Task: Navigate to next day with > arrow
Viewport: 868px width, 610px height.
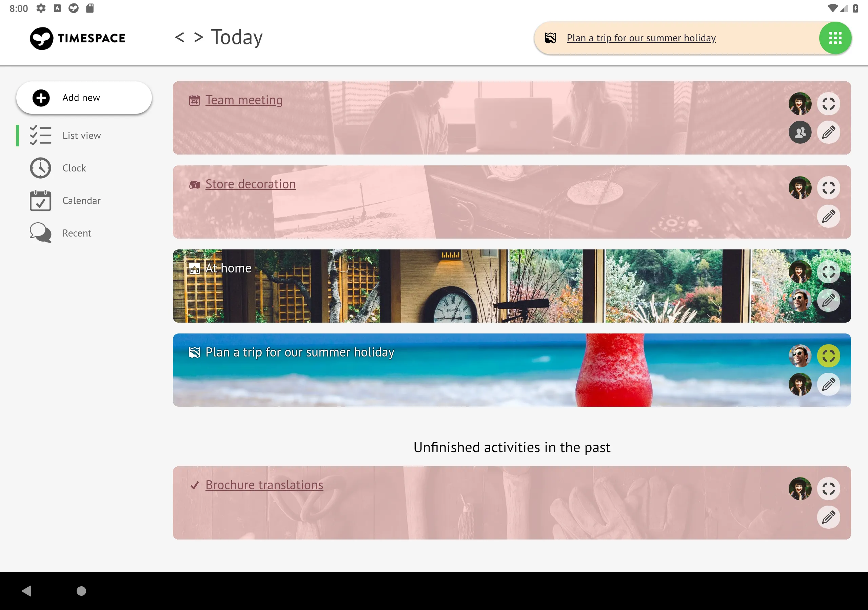Action: click(198, 38)
